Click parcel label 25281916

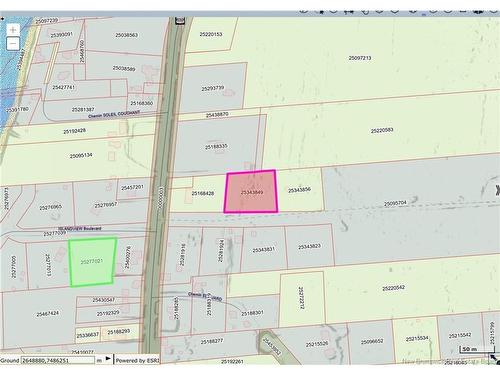pyautogui.click(x=182, y=254)
